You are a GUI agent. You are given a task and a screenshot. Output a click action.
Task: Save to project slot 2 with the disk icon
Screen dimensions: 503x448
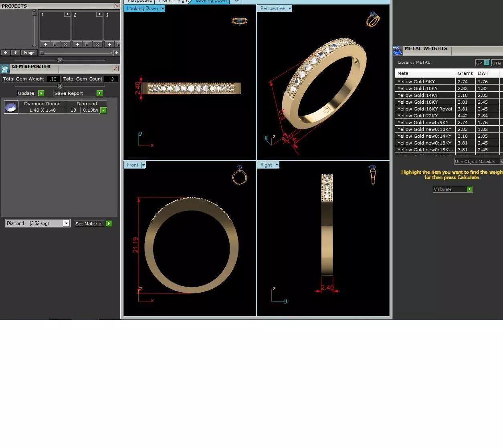[x=87, y=44]
